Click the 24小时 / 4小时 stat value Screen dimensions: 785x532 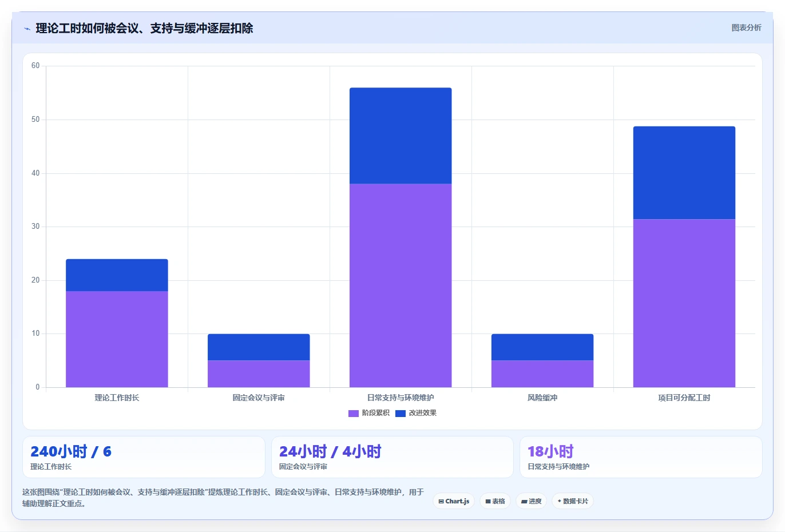tap(330, 451)
